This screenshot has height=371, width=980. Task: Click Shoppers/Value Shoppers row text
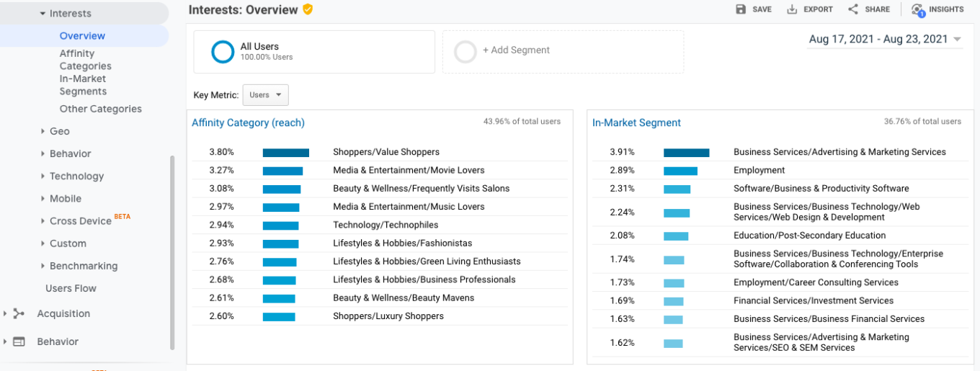point(386,152)
